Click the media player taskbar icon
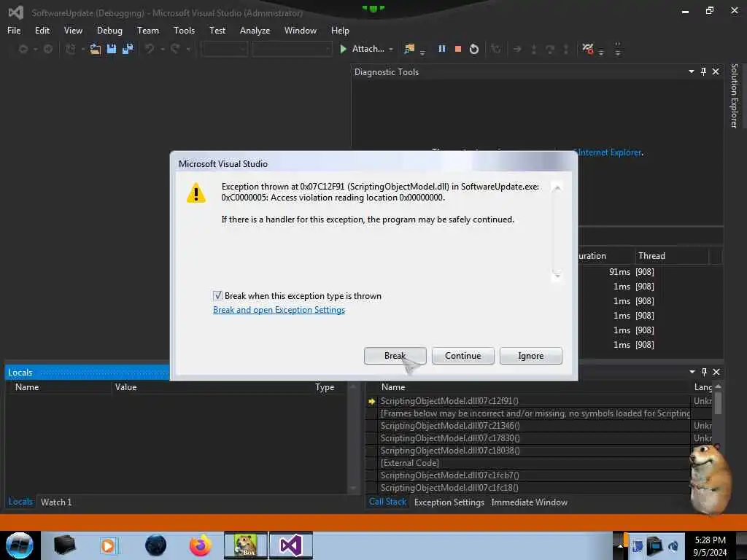Screen dimensions: 747x560 coord(108,545)
